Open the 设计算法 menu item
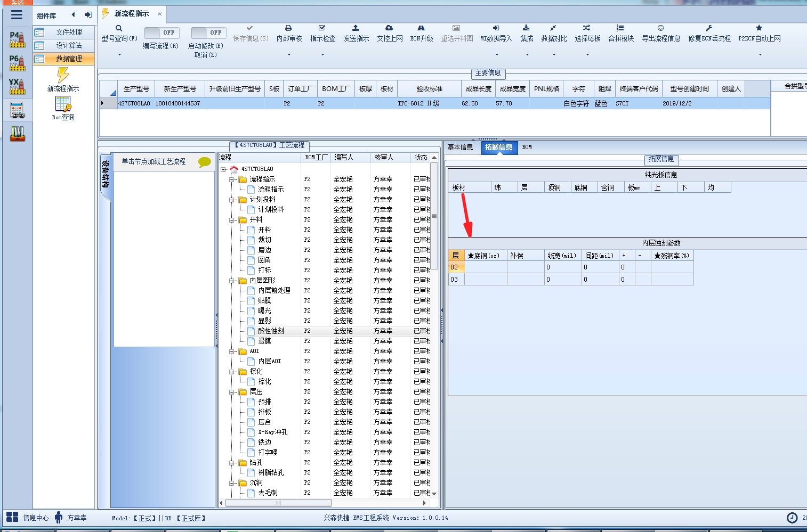807x532 pixels. click(63, 45)
